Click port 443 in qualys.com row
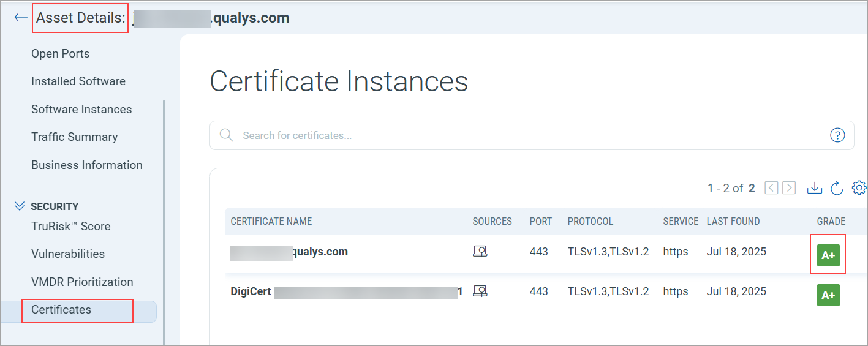Image resolution: width=868 pixels, height=346 pixels. tap(539, 252)
